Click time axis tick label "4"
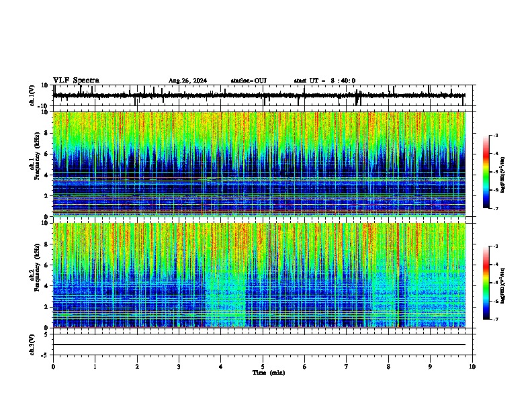 point(221,367)
